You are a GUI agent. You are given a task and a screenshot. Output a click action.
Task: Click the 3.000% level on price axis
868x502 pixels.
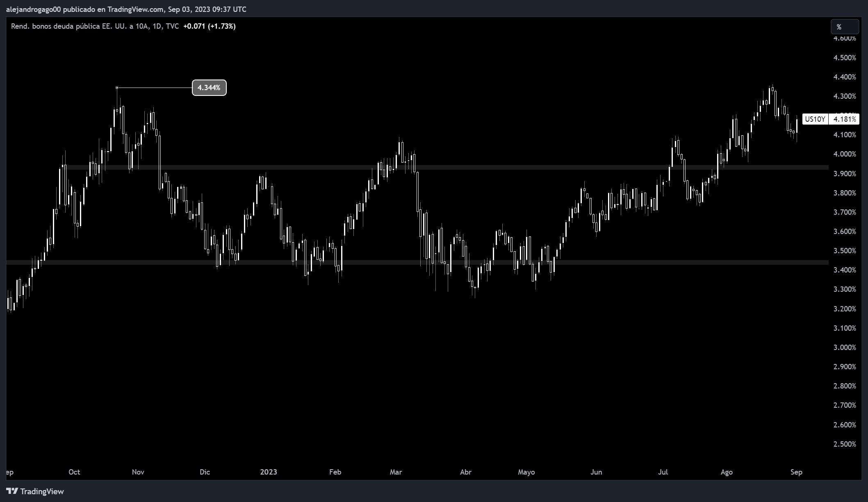tap(845, 348)
